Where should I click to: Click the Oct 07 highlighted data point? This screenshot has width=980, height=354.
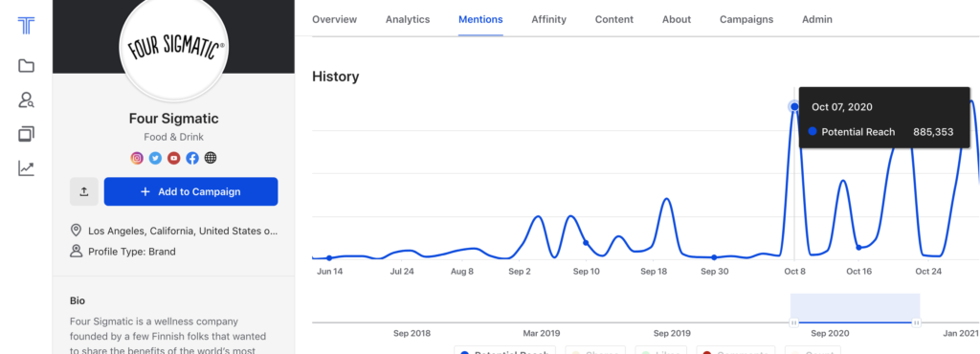point(794,107)
